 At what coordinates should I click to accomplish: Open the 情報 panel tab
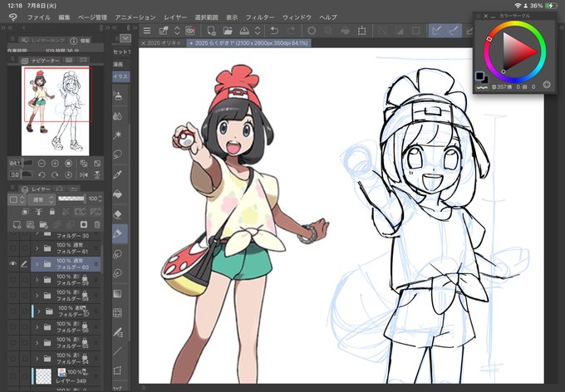point(81,41)
